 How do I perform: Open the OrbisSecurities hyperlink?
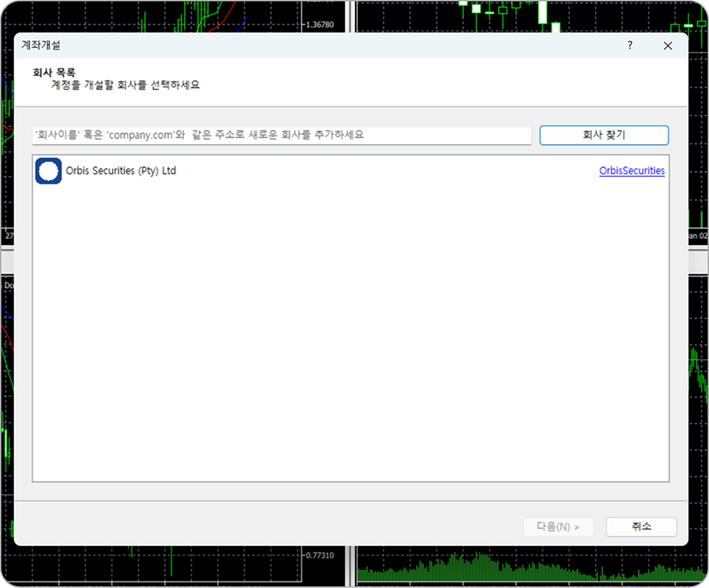coord(631,171)
